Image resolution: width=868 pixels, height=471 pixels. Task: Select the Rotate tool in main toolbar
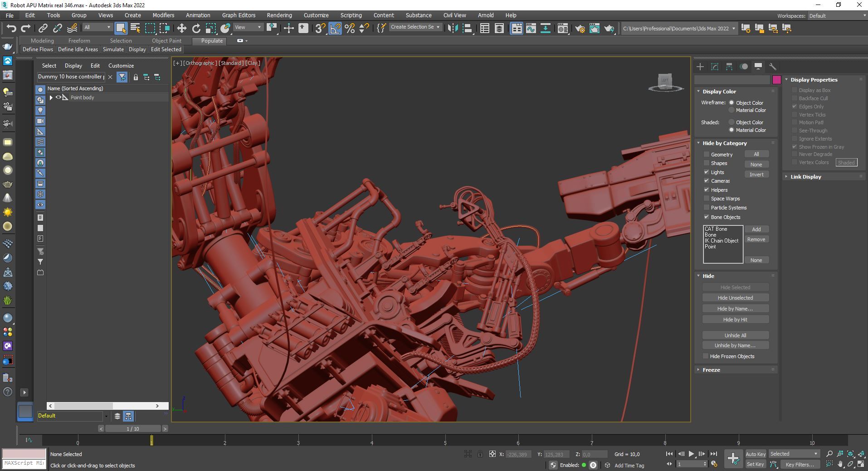point(196,29)
